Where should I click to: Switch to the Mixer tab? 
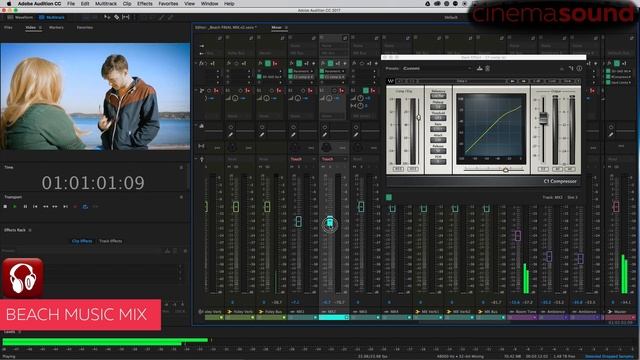pos(276,27)
